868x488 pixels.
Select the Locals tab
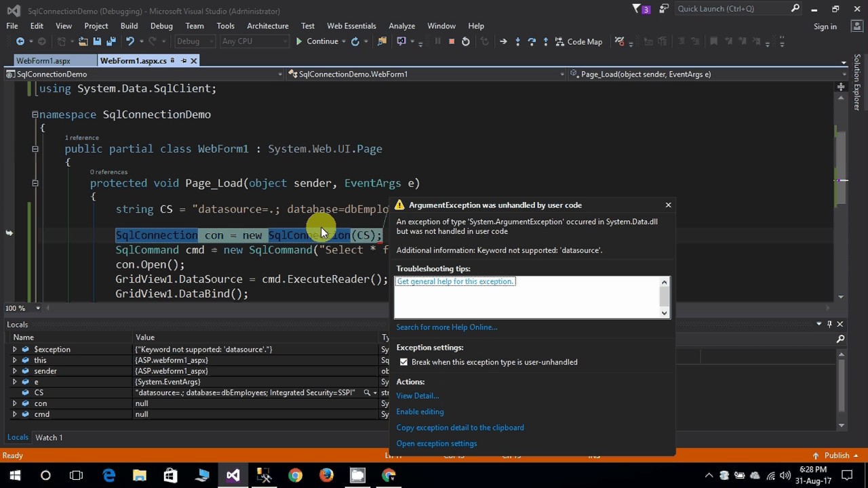[18, 437]
